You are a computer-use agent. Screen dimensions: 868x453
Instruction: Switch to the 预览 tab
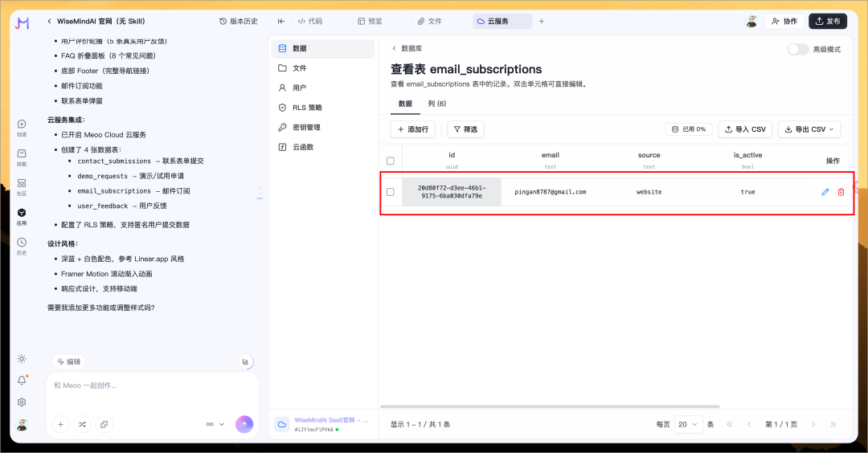[x=370, y=22]
